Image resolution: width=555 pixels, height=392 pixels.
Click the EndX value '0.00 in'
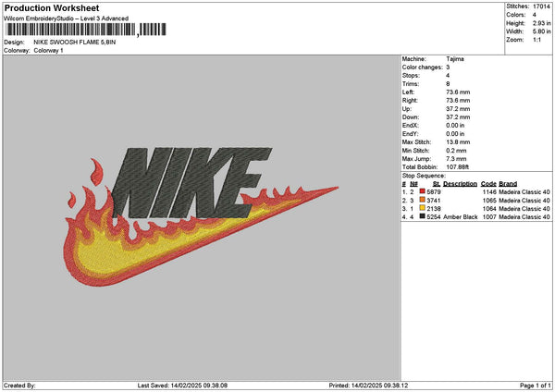coord(455,126)
